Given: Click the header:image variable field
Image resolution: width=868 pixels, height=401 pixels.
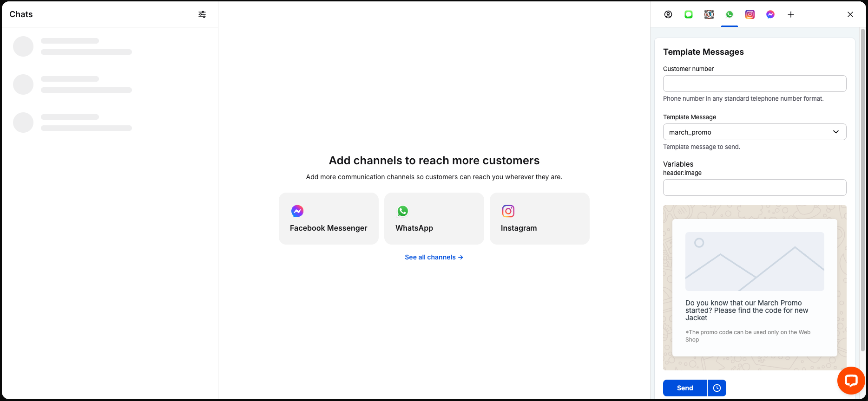Looking at the screenshot, I should (754, 188).
